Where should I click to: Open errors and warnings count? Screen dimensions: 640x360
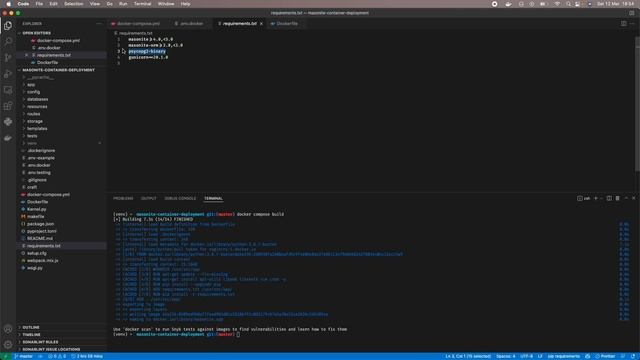coord(57,356)
